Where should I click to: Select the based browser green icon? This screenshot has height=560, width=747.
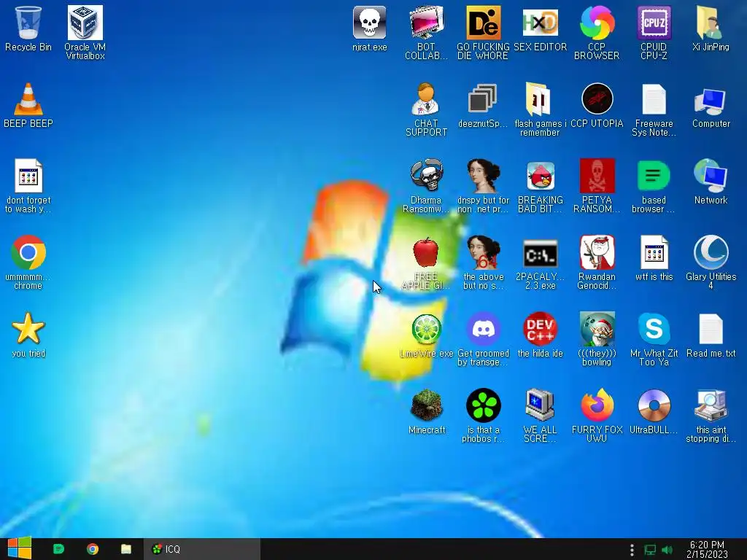click(654, 176)
